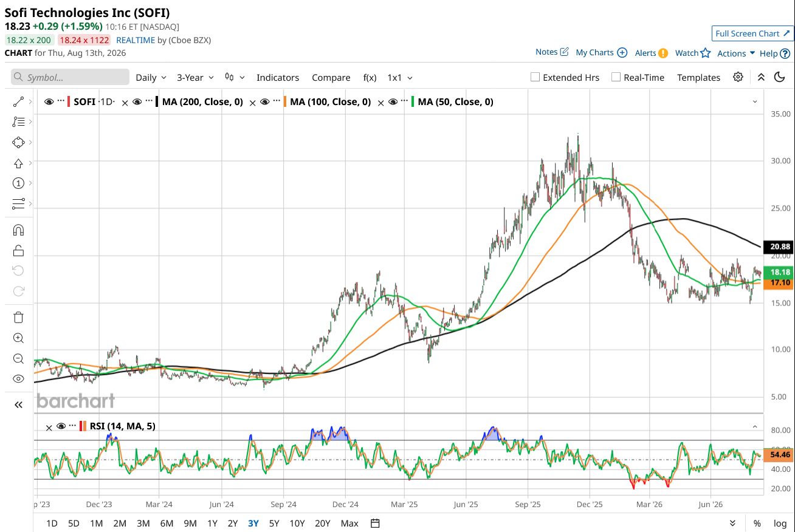Viewport: 795px width, 532px height.
Task: Hide the MA 100 line
Action: click(x=265, y=102)
